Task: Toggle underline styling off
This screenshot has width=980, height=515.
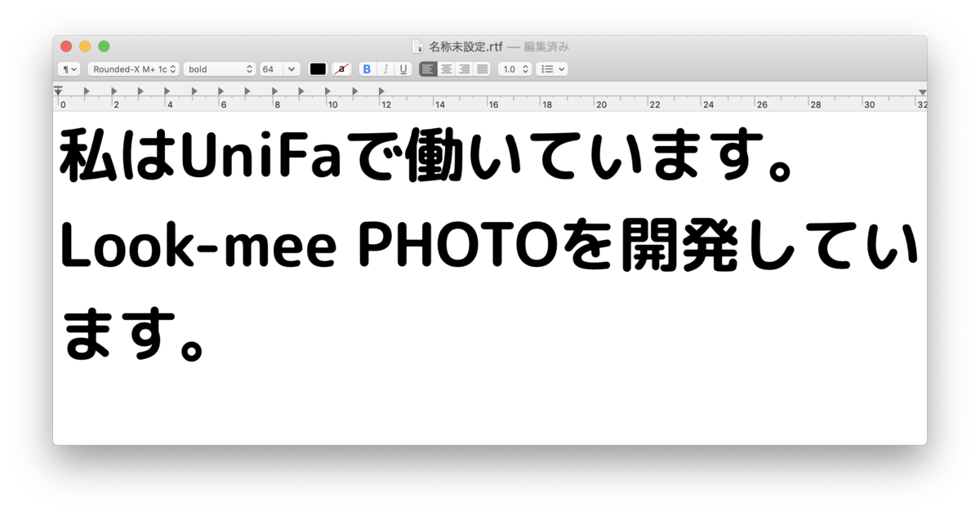Action: pos(403,69)
